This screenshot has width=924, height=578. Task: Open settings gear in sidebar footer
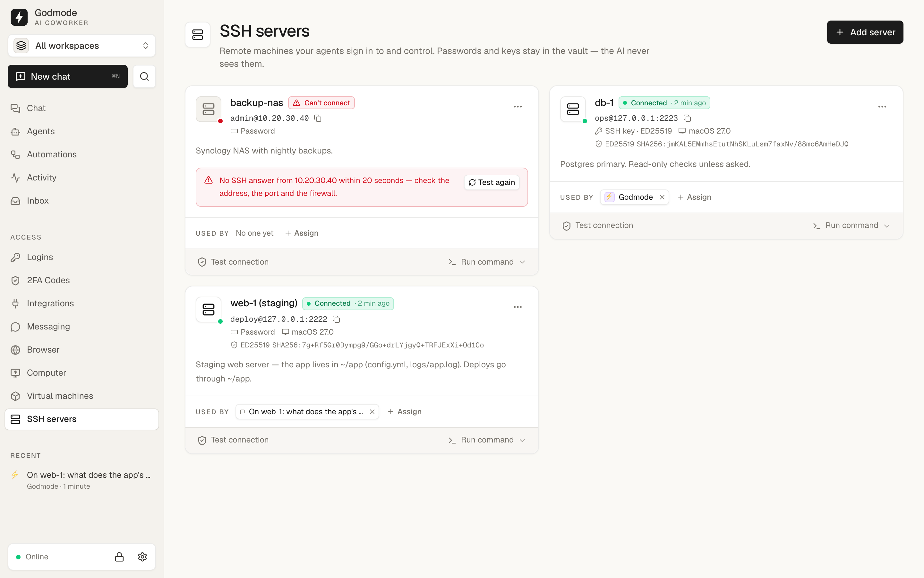point(142,556)
